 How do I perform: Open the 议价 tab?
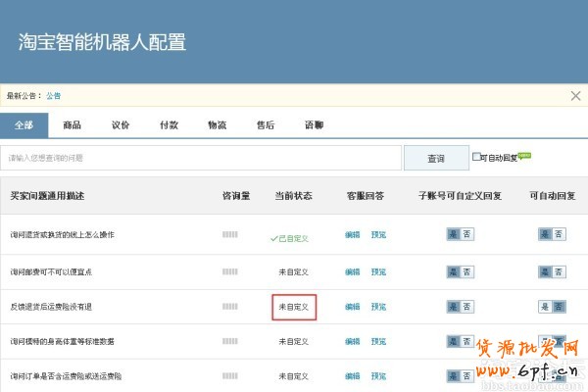[121, 125]
